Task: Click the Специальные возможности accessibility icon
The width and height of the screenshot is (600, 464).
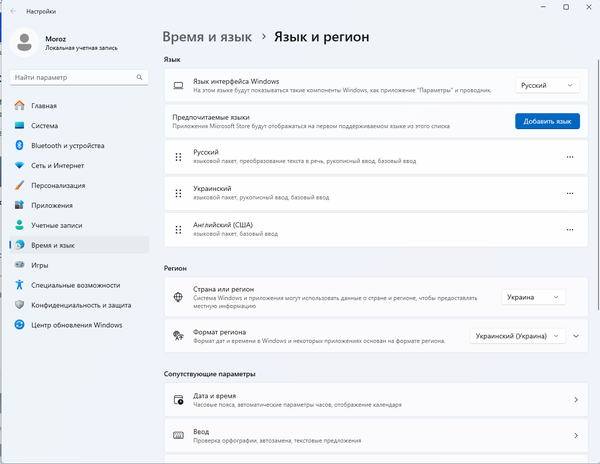Action: click(20, 285)
